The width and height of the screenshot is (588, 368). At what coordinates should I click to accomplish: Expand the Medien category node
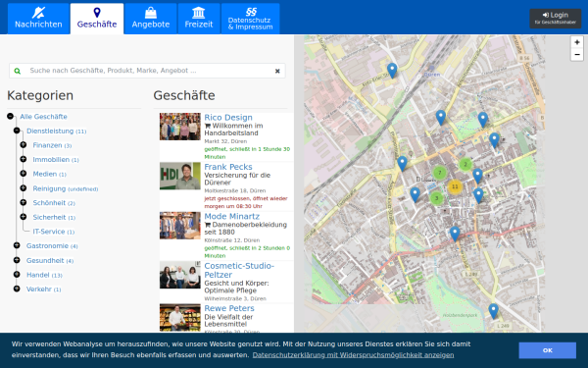[24, 174]
